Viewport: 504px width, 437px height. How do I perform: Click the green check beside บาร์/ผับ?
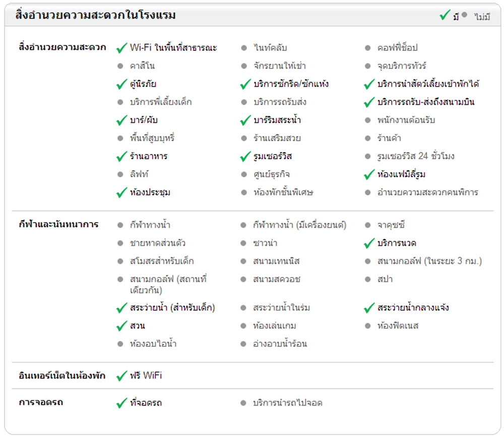(121, 120)
